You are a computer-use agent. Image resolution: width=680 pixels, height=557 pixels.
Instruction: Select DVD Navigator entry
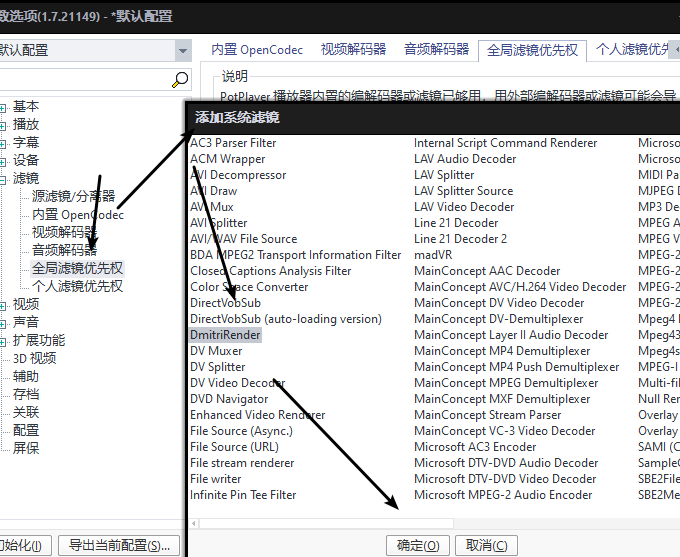point(229,399)
